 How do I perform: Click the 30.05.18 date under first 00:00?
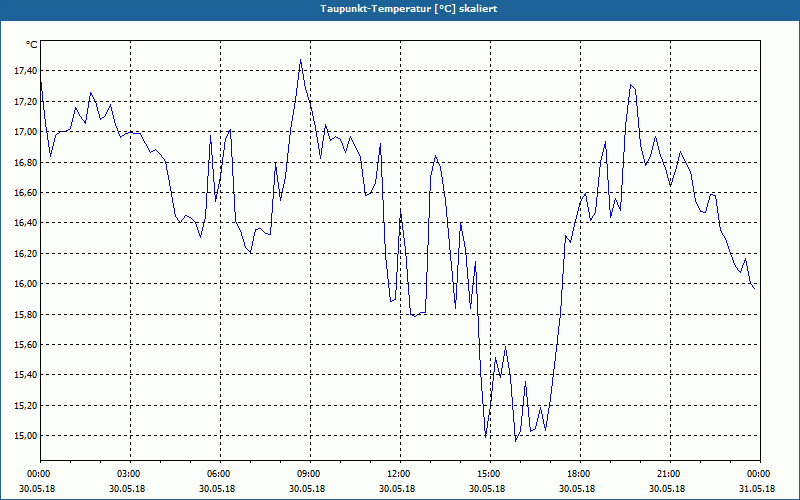(38, 488)
